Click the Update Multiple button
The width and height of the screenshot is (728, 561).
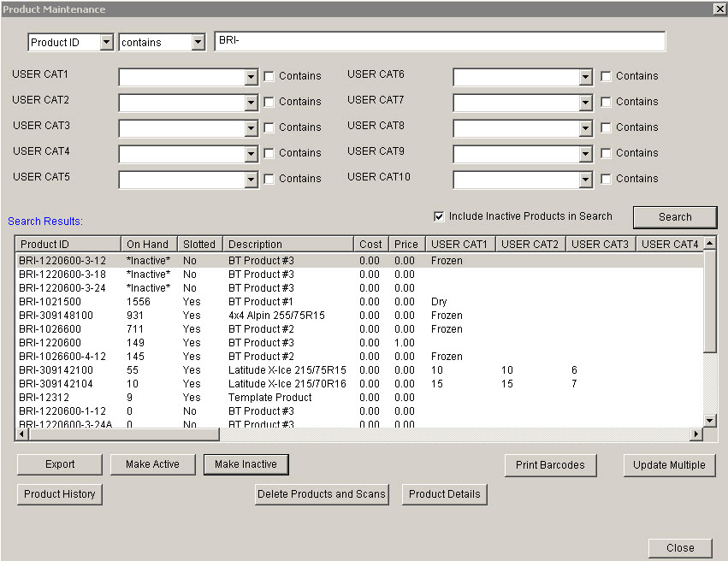(x=669, y=465)
